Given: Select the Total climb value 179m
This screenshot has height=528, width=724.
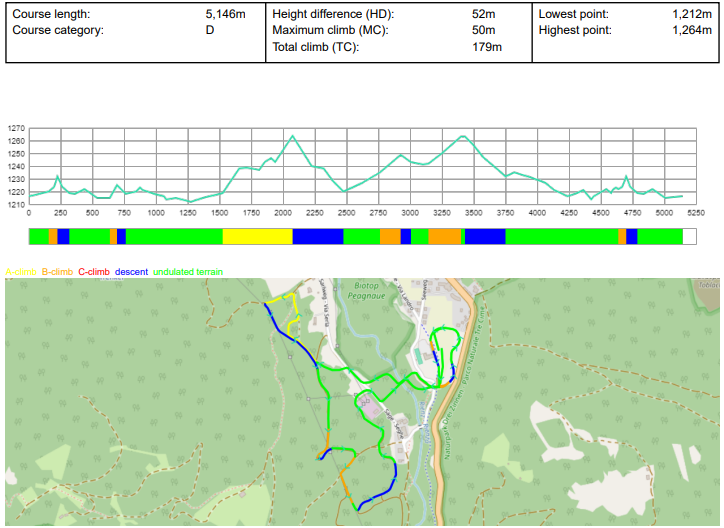Looking at the screenshot, I should [486, 47].
